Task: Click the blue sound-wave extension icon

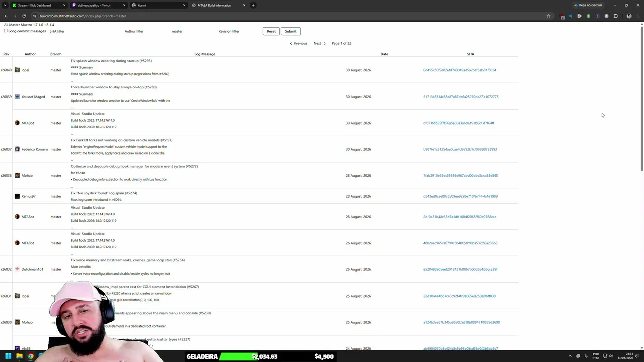Action: [570, 16]
